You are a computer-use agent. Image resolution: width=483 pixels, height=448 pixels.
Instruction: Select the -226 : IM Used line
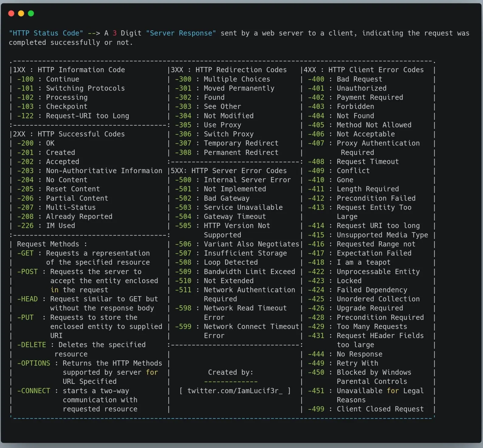[x=46, y=226]
